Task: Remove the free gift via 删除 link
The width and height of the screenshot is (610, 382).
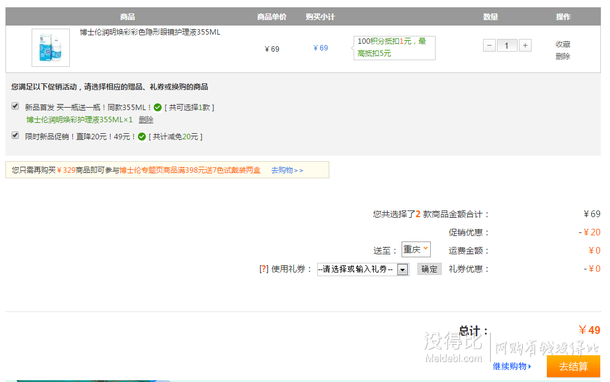Action: (146, 120)
